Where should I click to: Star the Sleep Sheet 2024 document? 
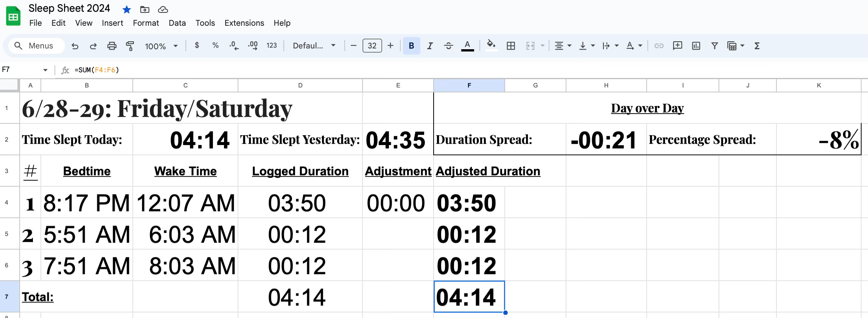coord(127,9)
